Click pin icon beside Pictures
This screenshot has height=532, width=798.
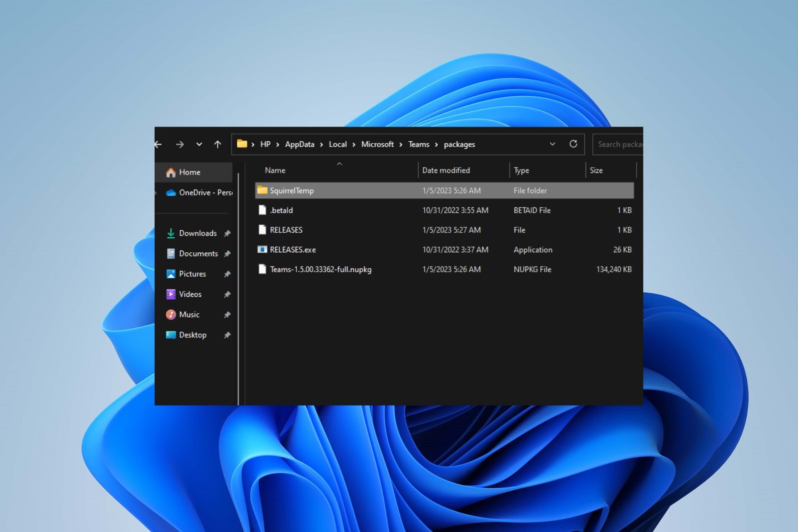coord(227,274)
